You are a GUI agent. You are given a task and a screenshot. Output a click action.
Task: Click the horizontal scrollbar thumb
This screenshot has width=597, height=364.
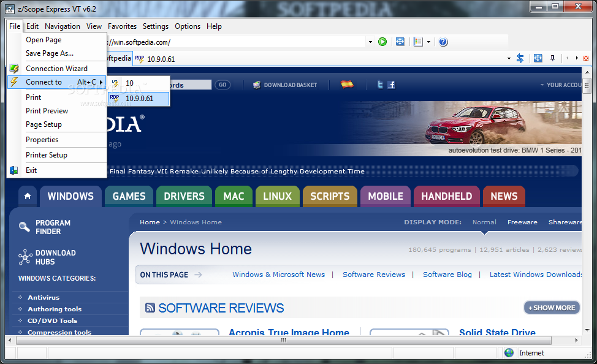(x=283, y=340)
